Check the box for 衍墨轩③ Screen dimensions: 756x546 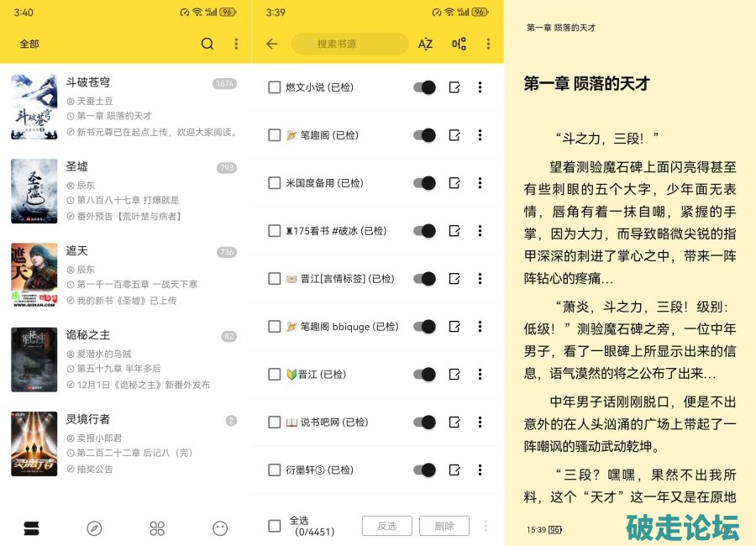[x=274, y=470]
